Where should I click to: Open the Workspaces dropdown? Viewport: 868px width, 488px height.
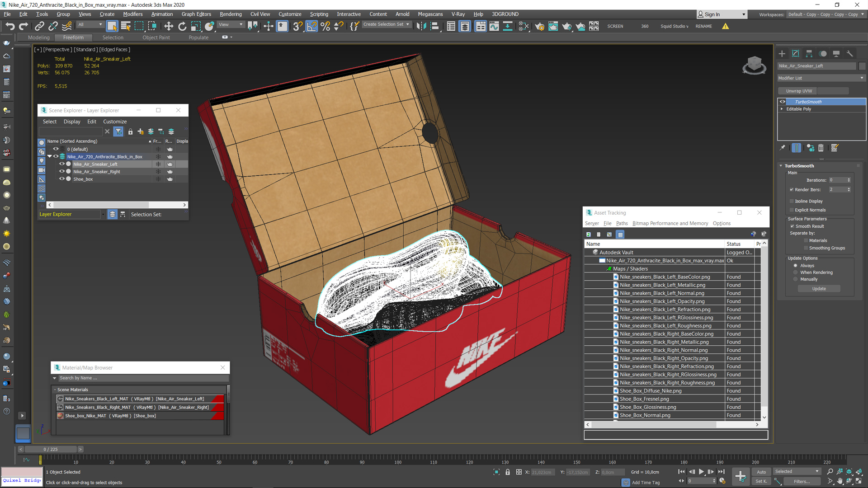pyautogui.click(x=826, y=14)
